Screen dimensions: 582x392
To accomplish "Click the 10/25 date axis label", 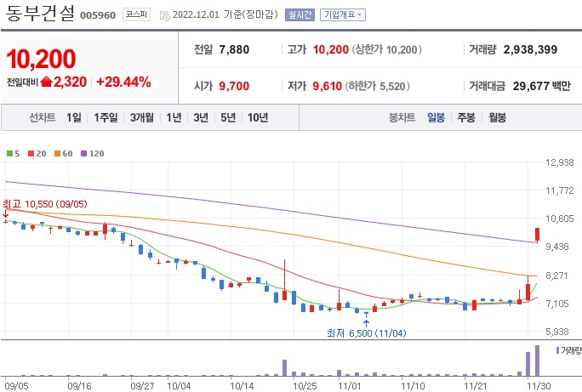I will pyautogui.click(x=305, y=386).
